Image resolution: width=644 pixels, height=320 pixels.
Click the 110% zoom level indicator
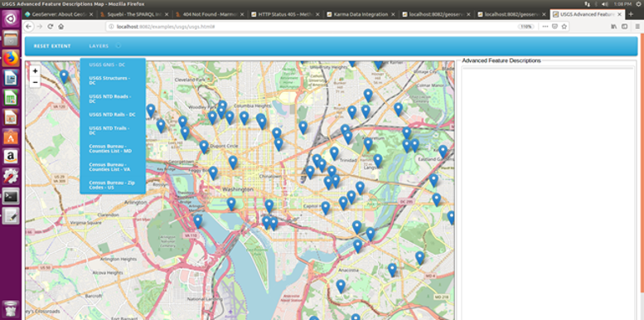(x=526, y=27)
